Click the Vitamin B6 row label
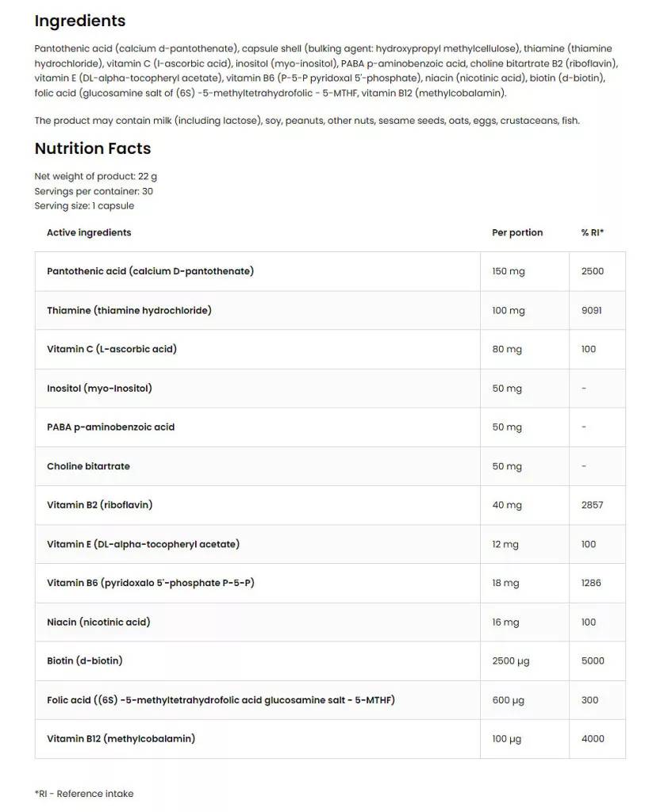The width and height of the screenshot is (668, 812). point(150,583)
